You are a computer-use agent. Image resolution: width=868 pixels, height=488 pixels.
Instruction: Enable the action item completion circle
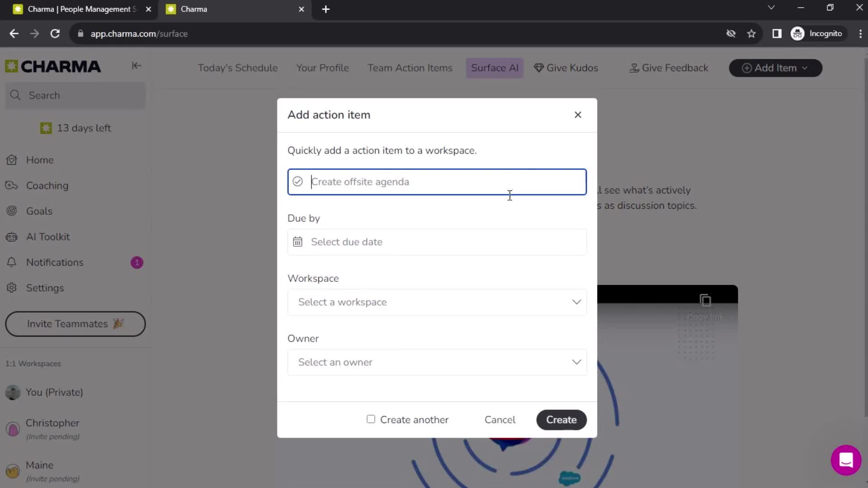coord(297,182)
